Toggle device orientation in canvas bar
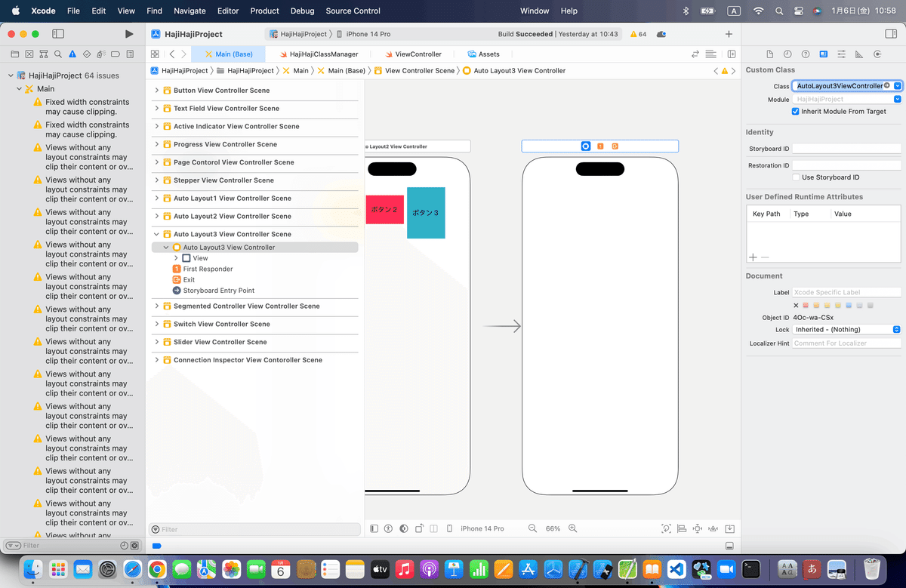This screenshot has width=906, height=588. (x=419, y=528)
